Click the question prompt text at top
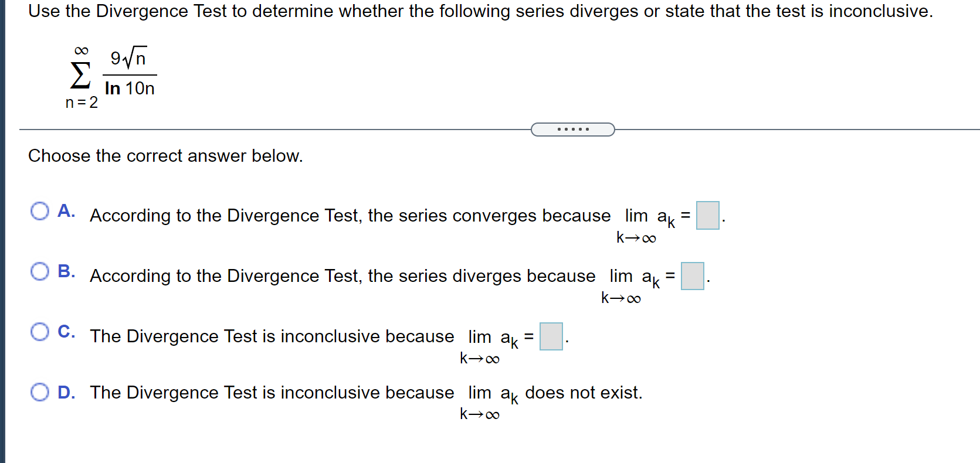 coord(478,11)
